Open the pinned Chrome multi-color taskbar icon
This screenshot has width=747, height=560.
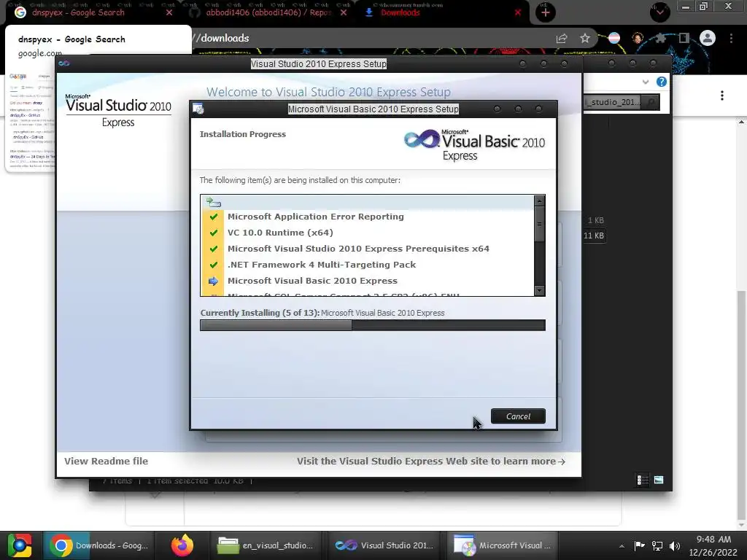pos(19,545)
